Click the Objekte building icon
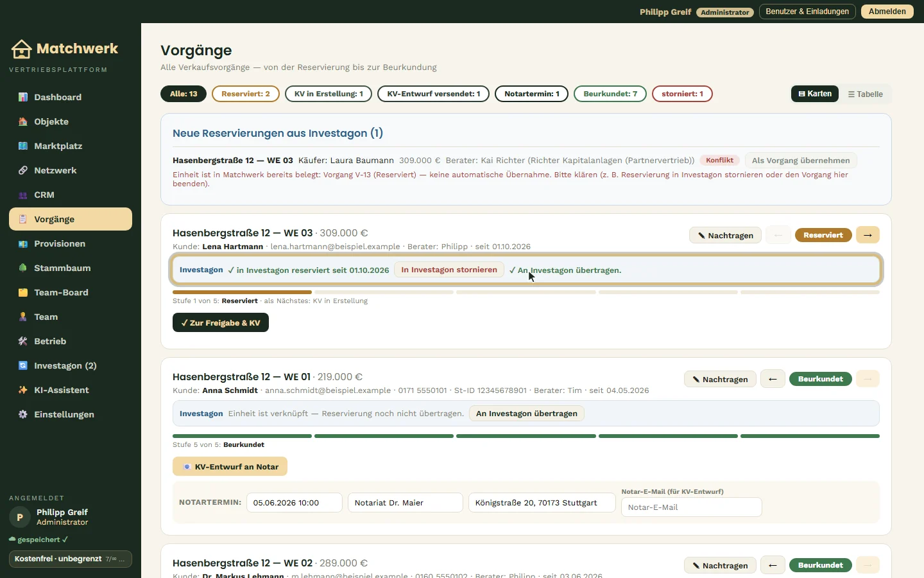924x578 pixels. pos(23,121)
